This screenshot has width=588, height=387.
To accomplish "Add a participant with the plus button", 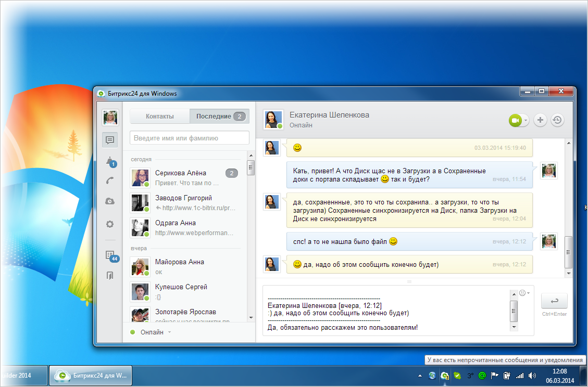I will [x=540, y=120].
